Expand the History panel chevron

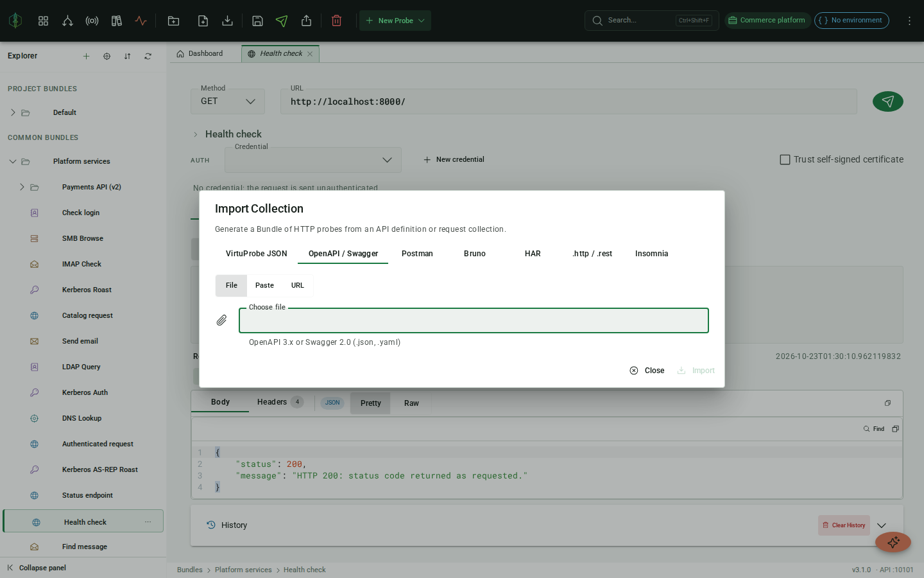tap(882, 525)
